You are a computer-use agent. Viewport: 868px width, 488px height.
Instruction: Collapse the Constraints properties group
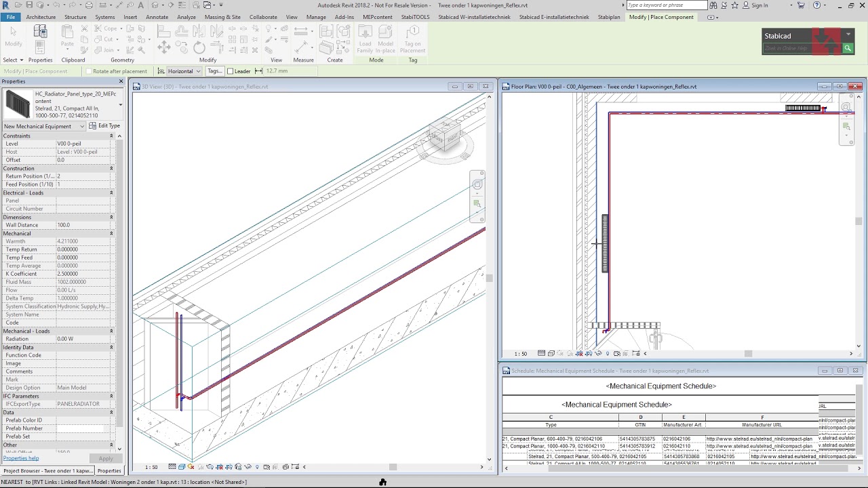(x=111, y=136)
